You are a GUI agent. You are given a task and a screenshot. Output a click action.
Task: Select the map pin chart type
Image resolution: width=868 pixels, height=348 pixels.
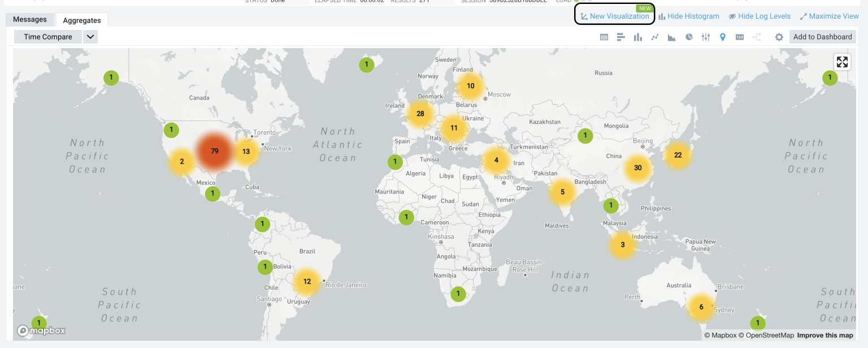pos(723,37)
